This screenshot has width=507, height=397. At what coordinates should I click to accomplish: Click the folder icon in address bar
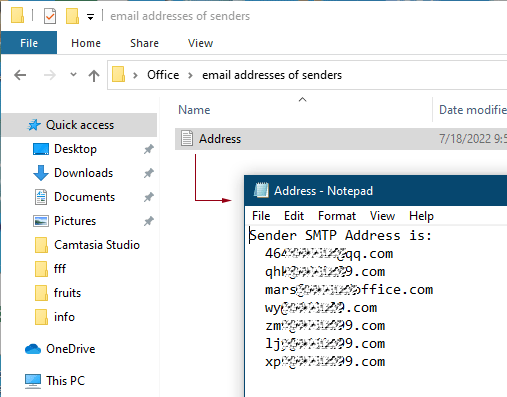[118, 74]
